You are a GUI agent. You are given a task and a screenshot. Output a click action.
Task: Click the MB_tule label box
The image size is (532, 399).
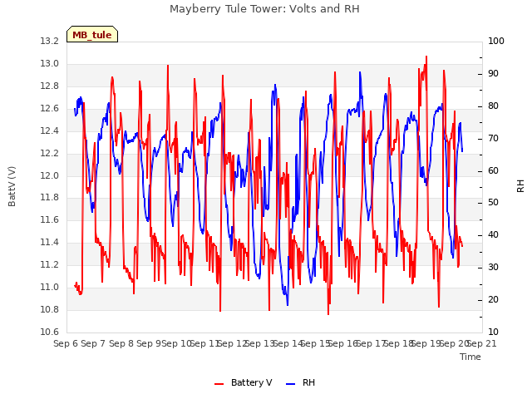point(92,34)
